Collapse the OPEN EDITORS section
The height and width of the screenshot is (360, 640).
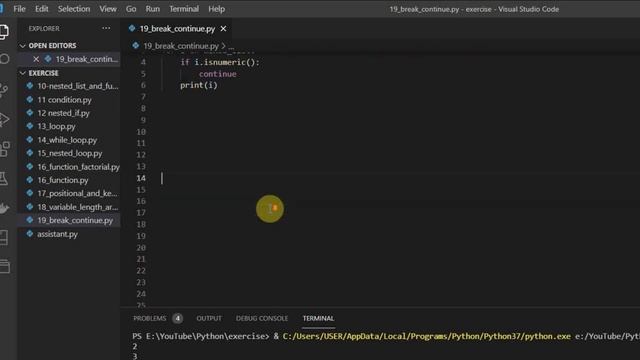(x=22, y=46)
